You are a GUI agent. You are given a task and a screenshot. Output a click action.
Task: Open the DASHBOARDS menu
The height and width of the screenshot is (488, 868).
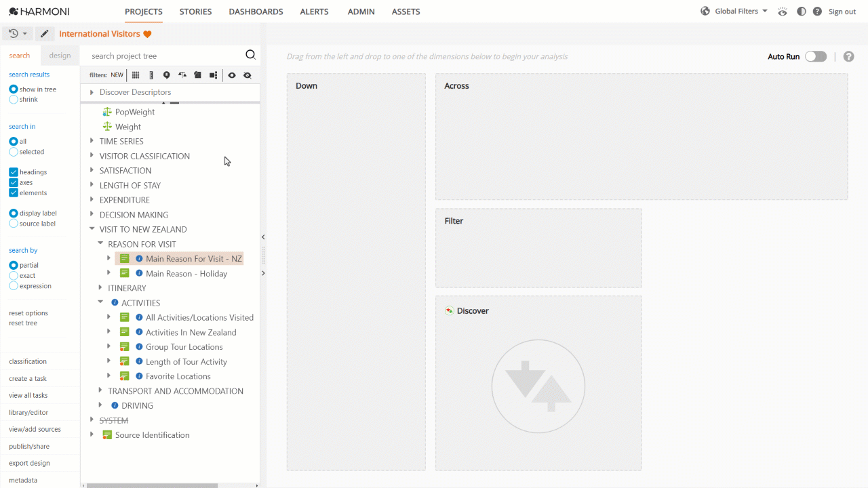[x=256, y=12]
